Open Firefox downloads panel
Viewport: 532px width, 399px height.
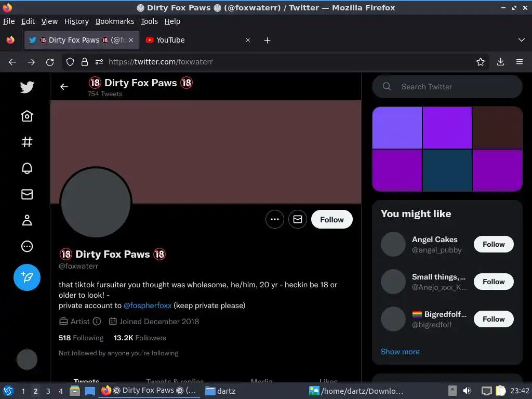click(x=500, y=62)
